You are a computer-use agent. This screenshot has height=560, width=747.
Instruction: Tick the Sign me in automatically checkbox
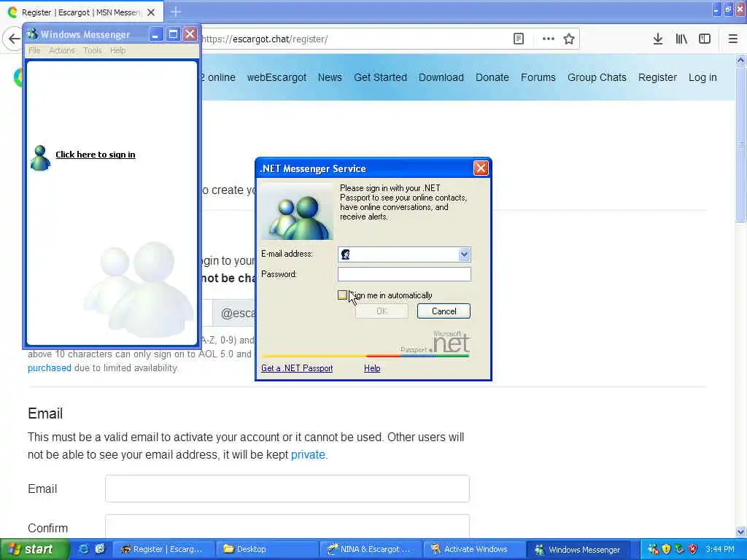click(x=342, y=295)
